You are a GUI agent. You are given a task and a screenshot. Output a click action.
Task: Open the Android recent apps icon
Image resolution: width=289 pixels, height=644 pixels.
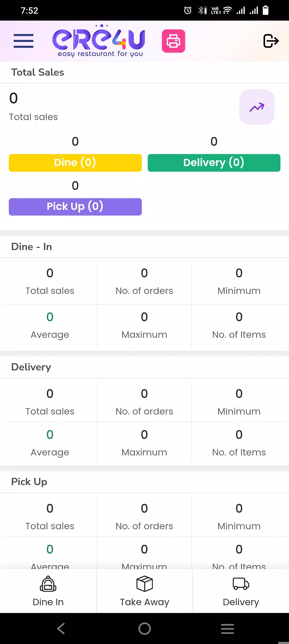point(227,628)
